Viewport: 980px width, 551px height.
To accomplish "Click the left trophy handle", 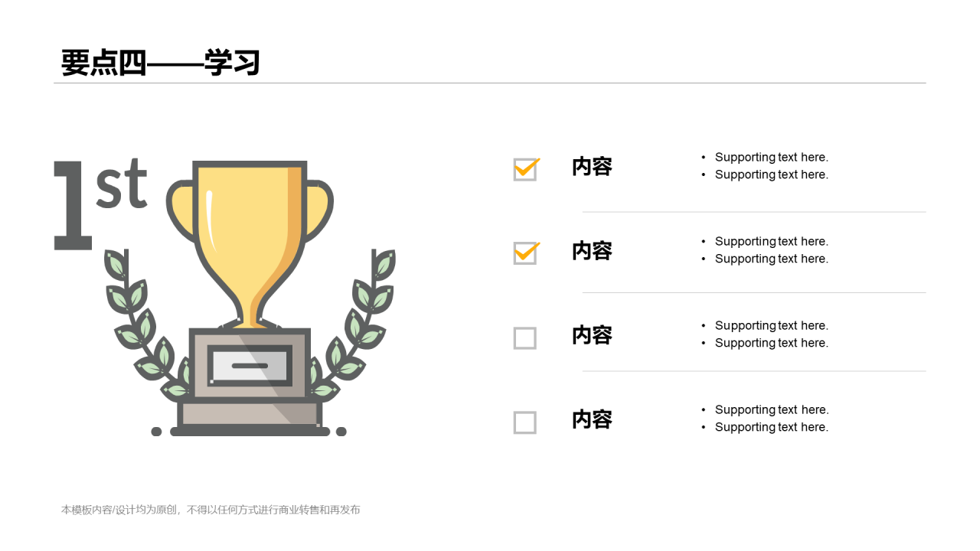I will (181, 211).
